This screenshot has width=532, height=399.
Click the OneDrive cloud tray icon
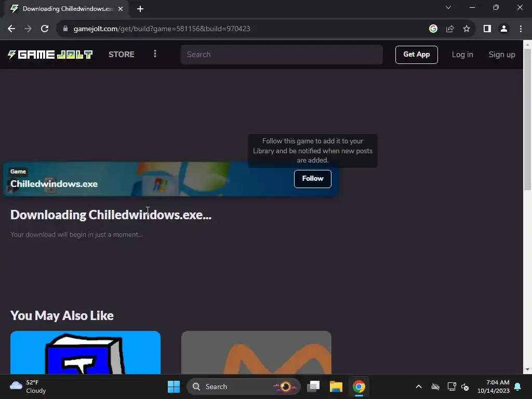click(435, 387)
